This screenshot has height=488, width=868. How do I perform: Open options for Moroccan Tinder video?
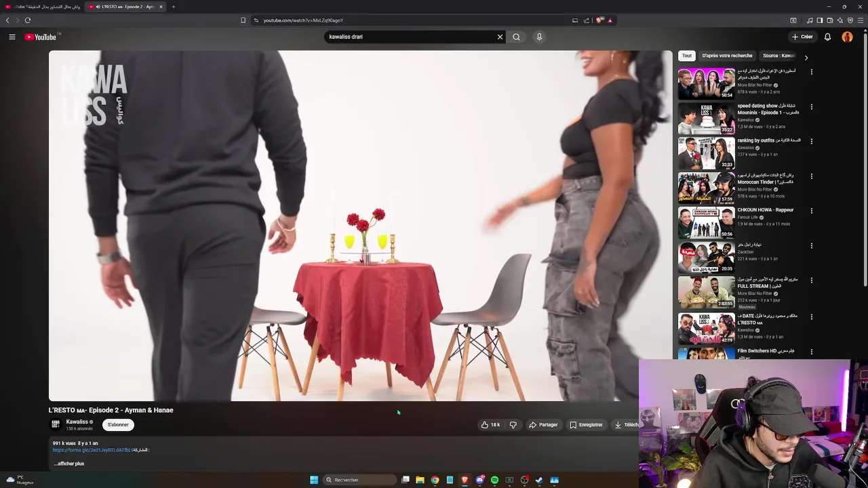[811, 176]
